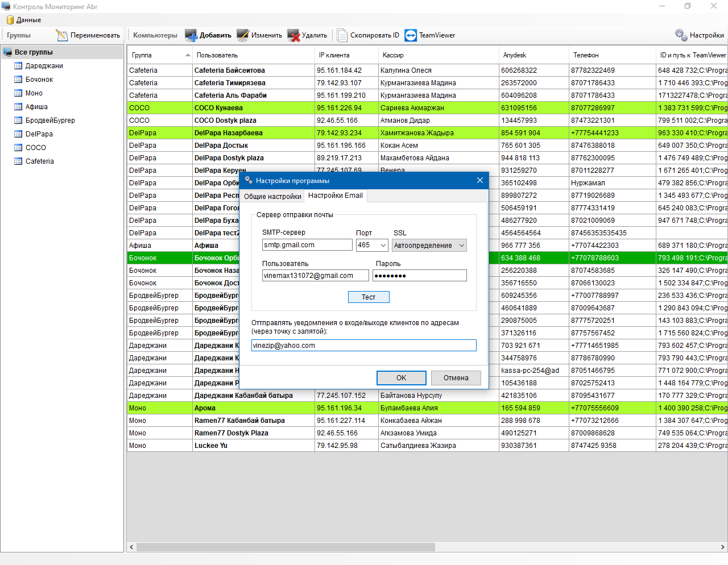The height and width of the screenshot is (565, 728).
Task: Click Кассир column header
Action: pyautogui.click(x=439, y=55)
